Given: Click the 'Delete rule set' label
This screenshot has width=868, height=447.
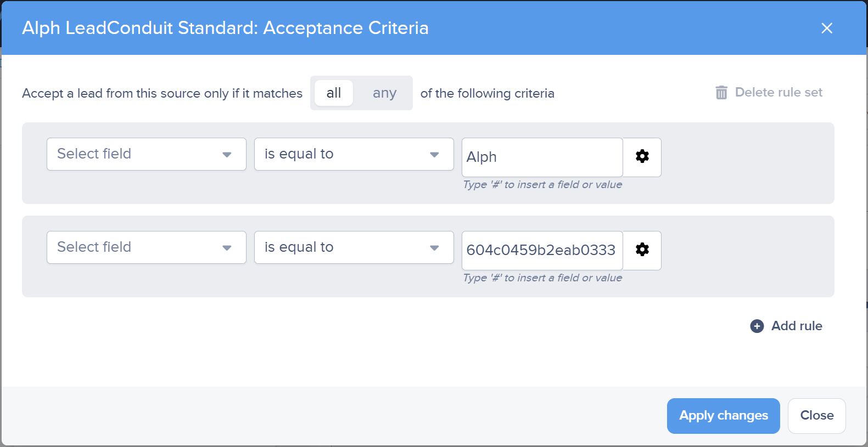Looking at the screenshot, I should click(x=779, y=93).
